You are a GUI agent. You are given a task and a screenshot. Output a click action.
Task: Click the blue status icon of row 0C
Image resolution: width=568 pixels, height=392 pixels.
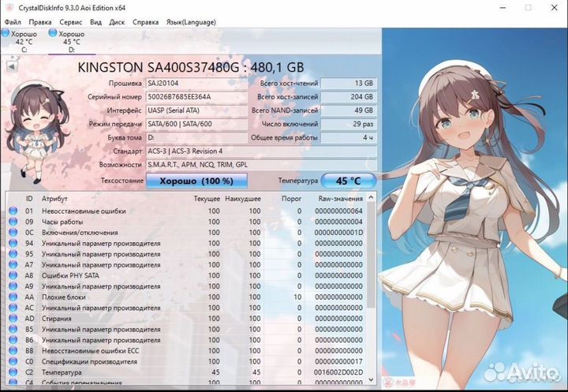tap(13, 232)
